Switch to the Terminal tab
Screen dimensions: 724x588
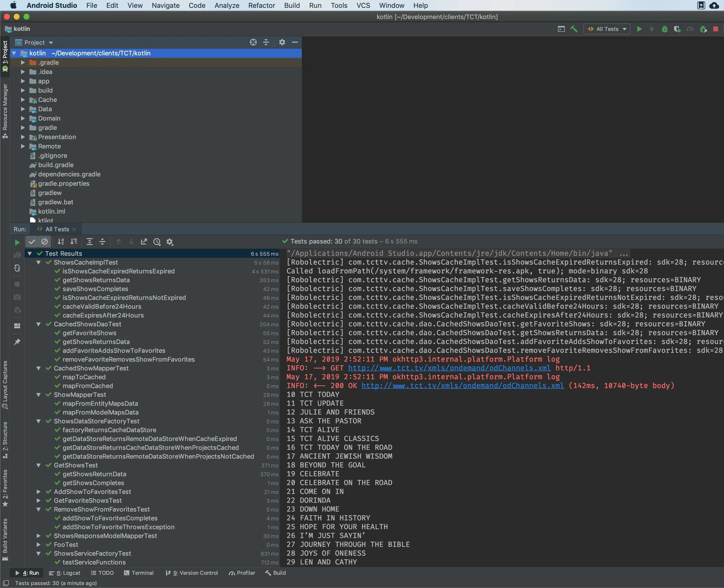tap(143, 573)
